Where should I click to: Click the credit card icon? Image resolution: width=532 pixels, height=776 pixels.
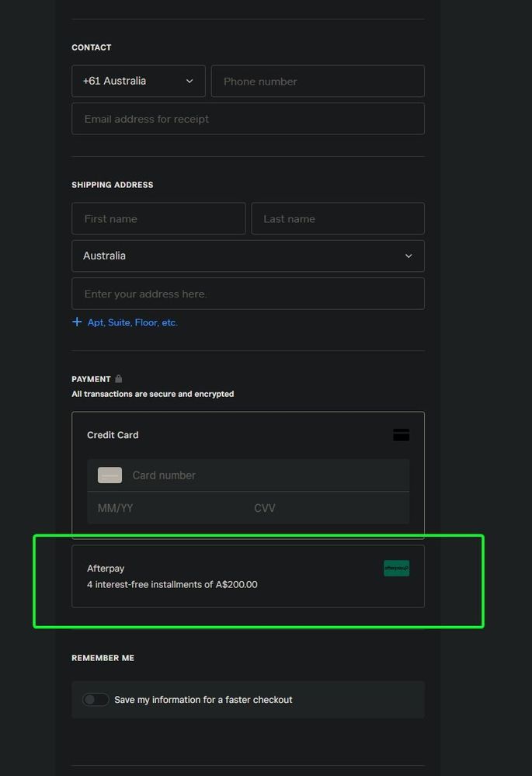point(401,435)
